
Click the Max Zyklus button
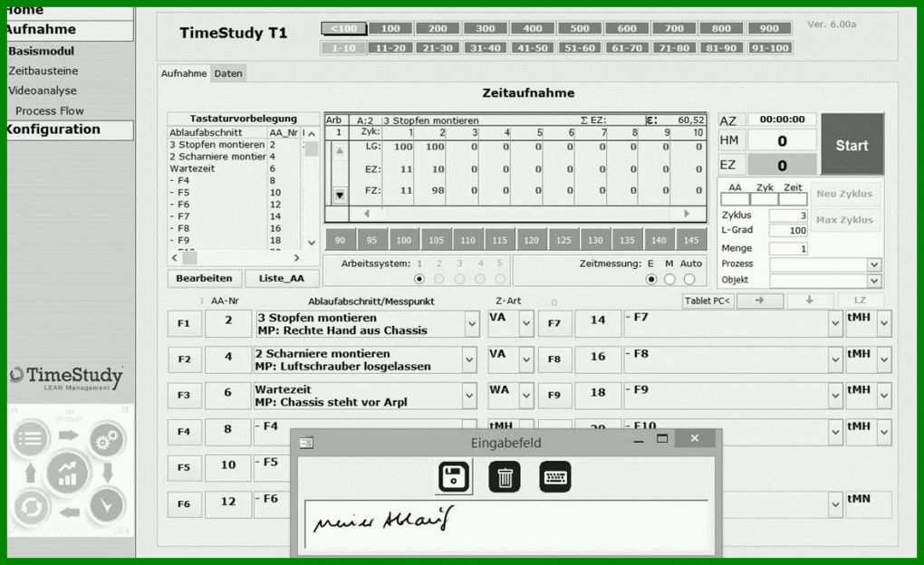pos(844,220)
